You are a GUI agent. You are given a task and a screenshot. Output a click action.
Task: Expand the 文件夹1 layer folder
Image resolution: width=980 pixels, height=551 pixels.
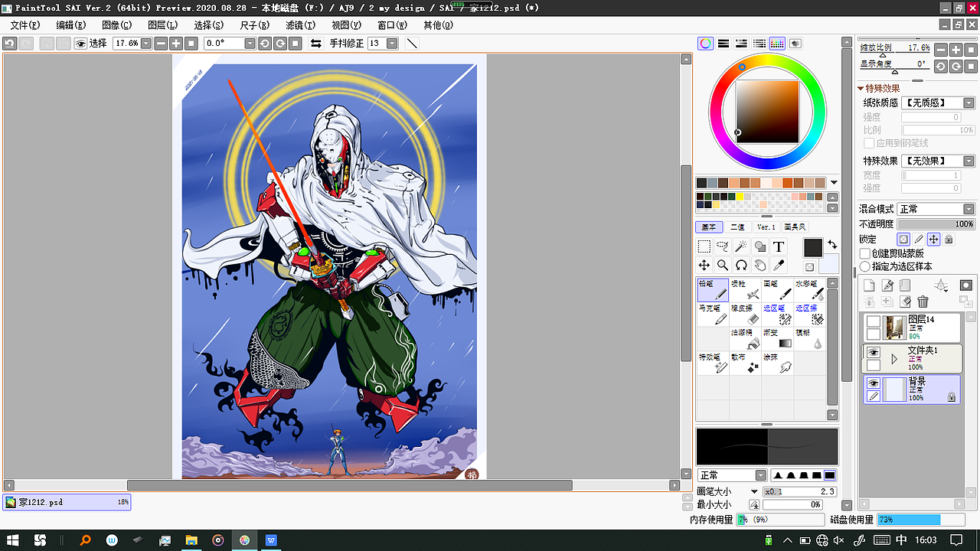click(893, 359)
